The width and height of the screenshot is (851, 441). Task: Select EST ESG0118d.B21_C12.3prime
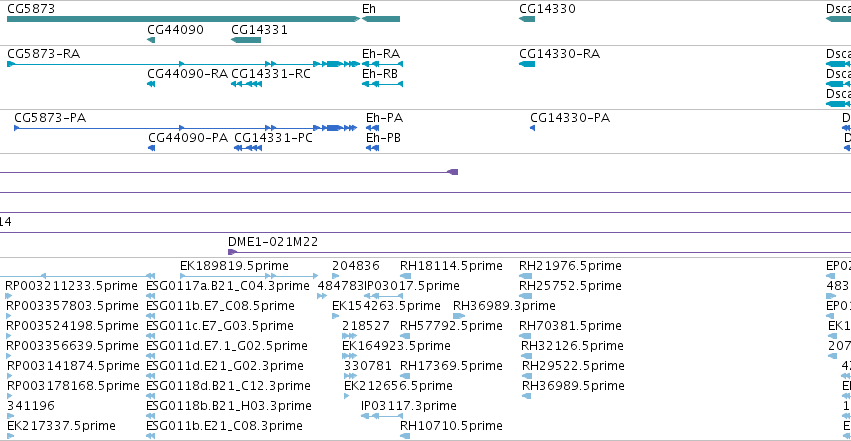point(228,386)
